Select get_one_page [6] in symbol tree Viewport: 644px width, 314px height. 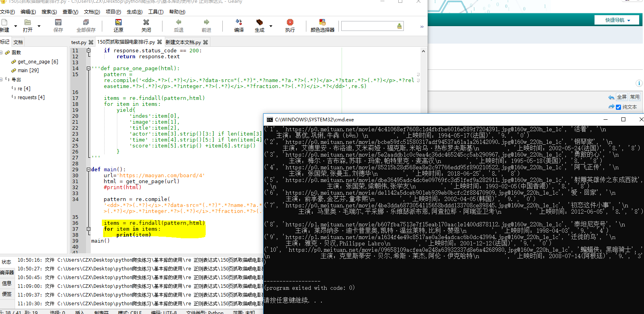pyautogui.click(x=38, y=61)
